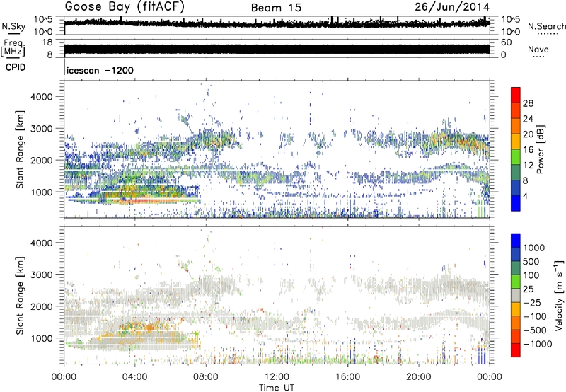Select the "Beam 15" heading
566x392 pixels.
pyautogui.click(x=276, y=8)
